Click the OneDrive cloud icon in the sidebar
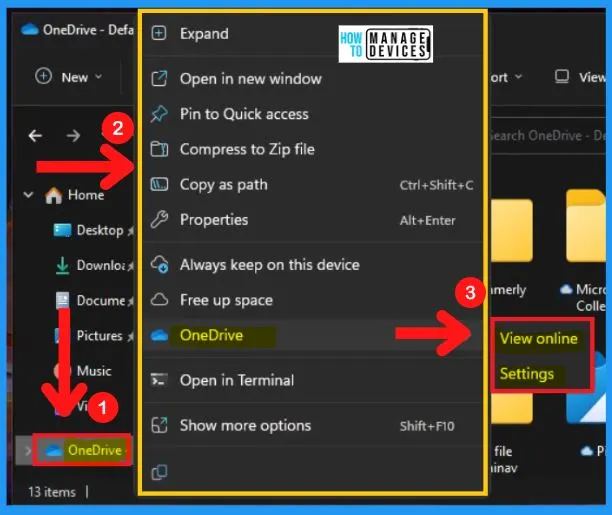The height and width of the screenshot is (515, 612). click(x=53, y=451)
